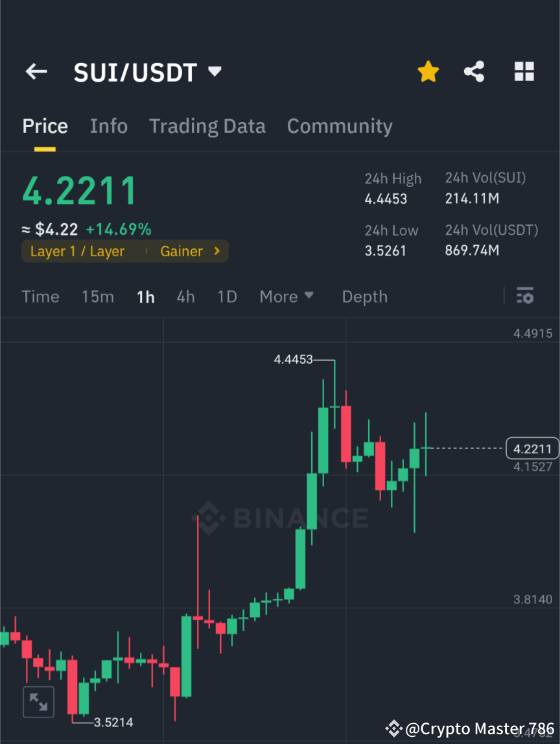Viewport: 560px width, 744px height.
Task: Expand the More intervals dropdown
Action: 286,296
